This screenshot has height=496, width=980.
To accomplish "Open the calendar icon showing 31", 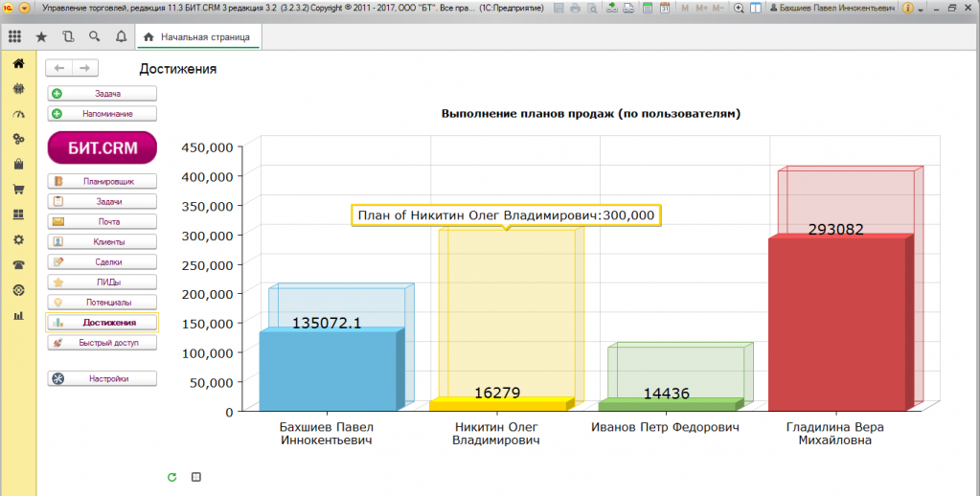I will click(x=665, y=8).
